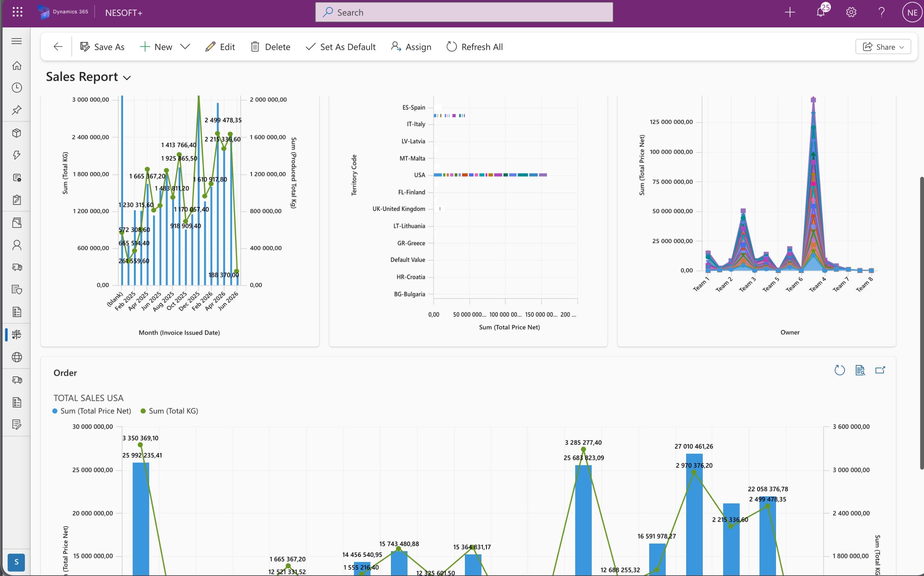Click the NESOFT+ app name

coord(124,13)
